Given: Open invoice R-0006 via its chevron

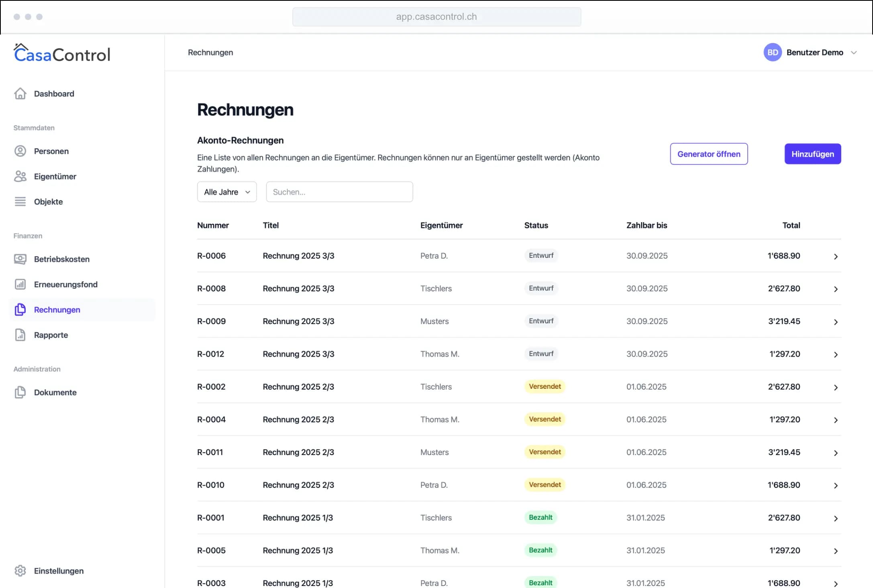Looking at the screenshot, I should (x=836, y=256).
